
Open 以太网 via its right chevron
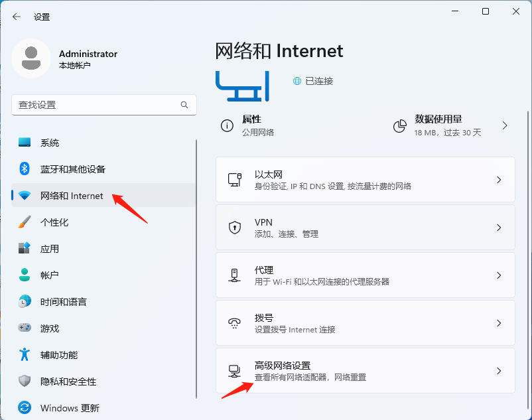coord(499,180)
